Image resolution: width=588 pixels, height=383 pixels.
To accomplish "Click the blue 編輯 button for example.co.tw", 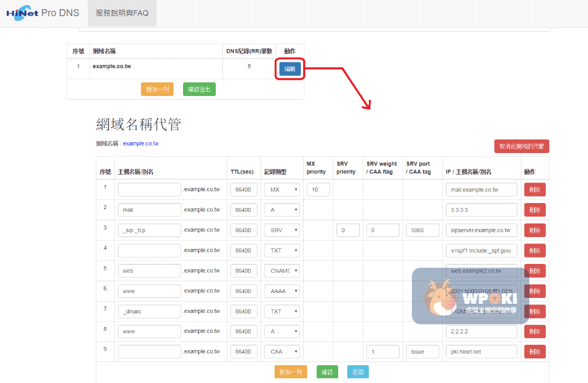I will 290,69.
